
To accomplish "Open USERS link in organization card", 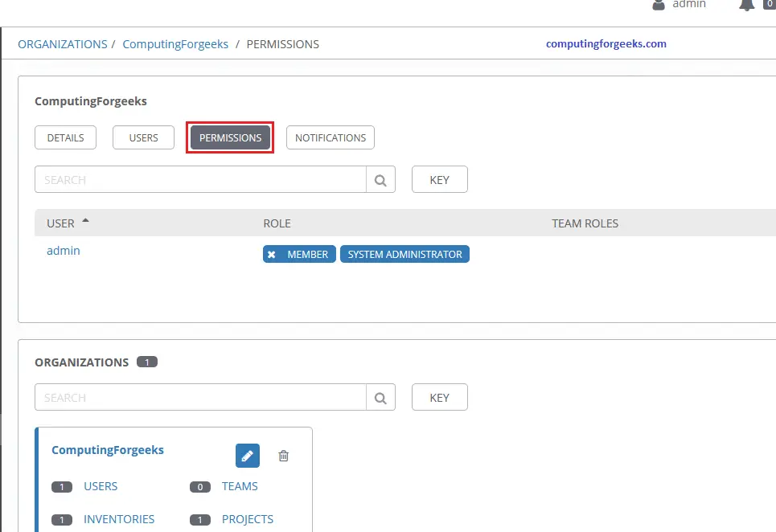I will coord(101,486).
